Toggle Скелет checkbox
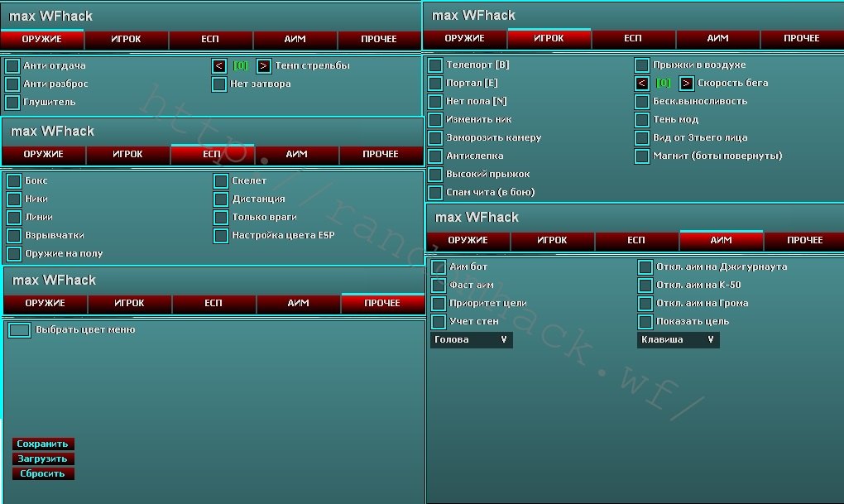The height and width of the screenshot is (504, 844). tap(221, 181)
